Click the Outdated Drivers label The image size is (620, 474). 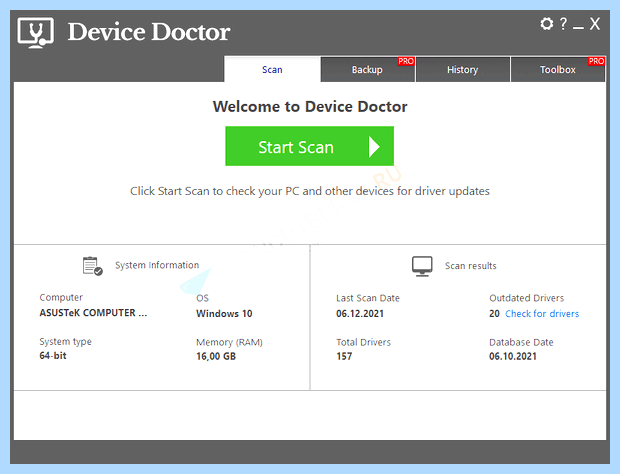526,298
